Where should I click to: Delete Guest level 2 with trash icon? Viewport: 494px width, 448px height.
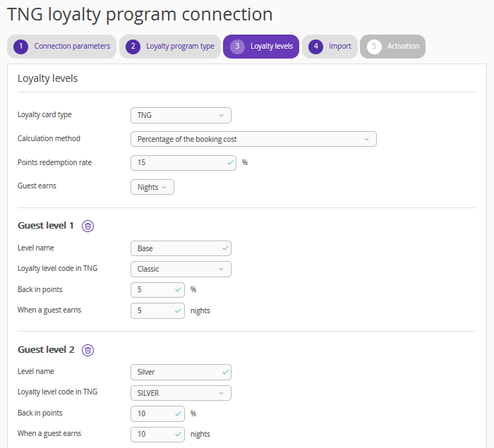click(88, 350)
